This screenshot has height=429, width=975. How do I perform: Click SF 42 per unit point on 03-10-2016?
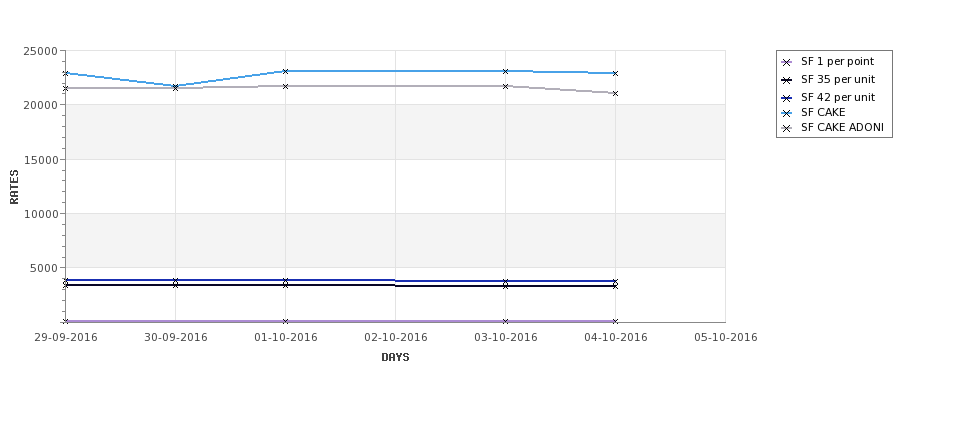coord(506,281)
